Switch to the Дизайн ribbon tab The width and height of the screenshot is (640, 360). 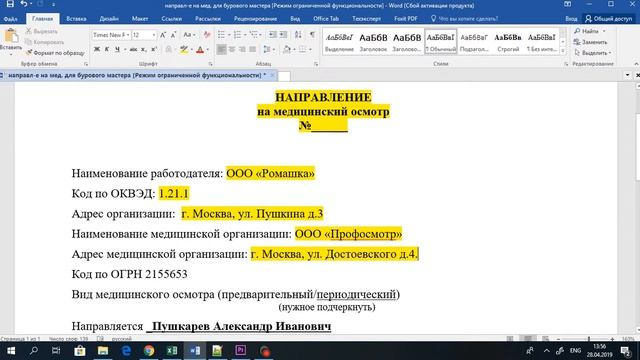coord(109,19)
